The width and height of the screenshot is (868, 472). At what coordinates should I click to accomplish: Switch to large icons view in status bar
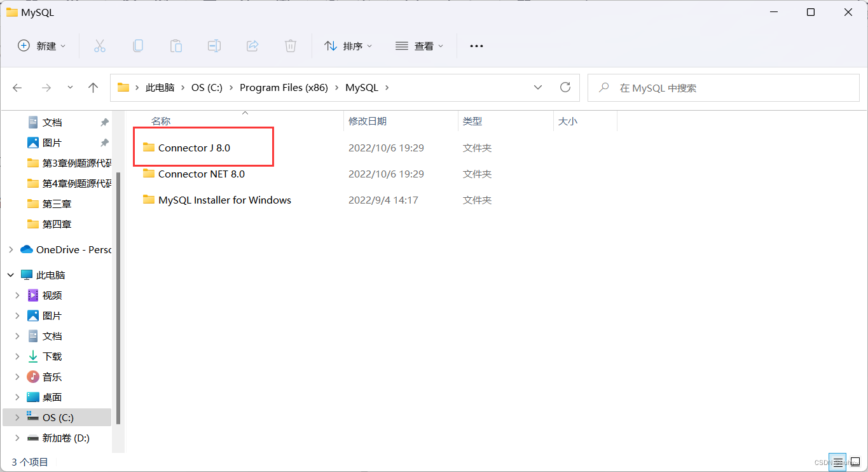coord(855,462)
